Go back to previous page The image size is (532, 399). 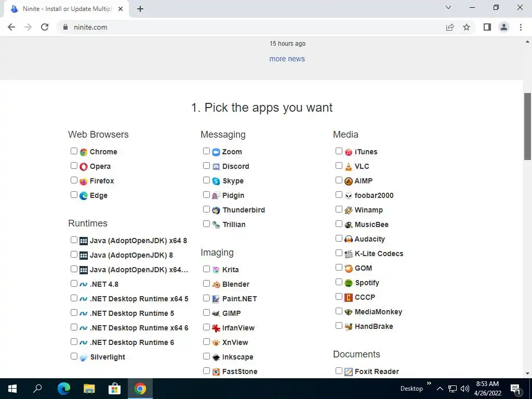[x=11, y=27]
